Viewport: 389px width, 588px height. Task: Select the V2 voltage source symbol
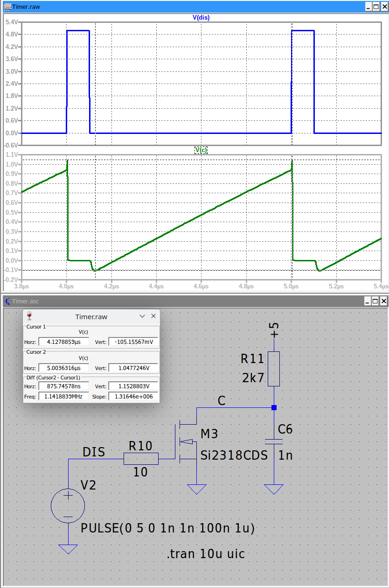(68, 505)
